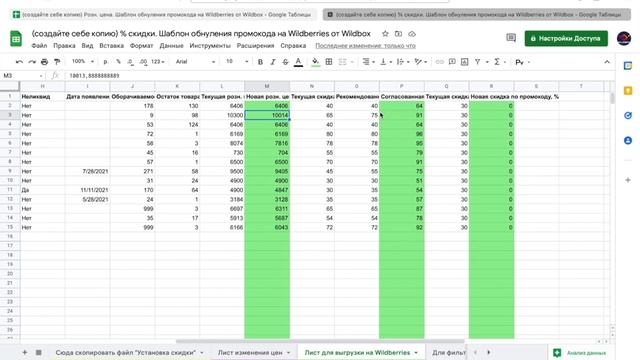Insert a link with the link icon
The image size is (640, 360).
click(x=440, y=62)
